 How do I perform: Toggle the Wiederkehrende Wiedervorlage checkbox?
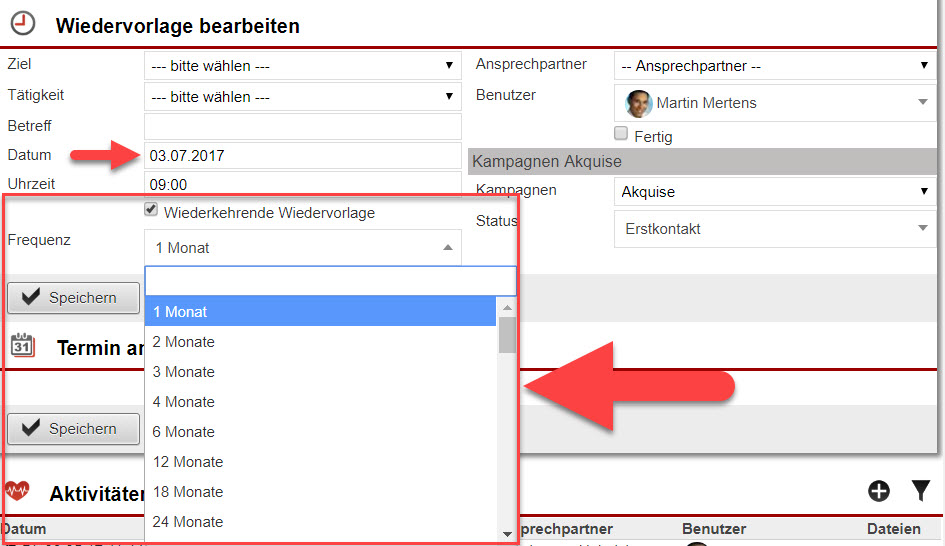pos(151,211)
